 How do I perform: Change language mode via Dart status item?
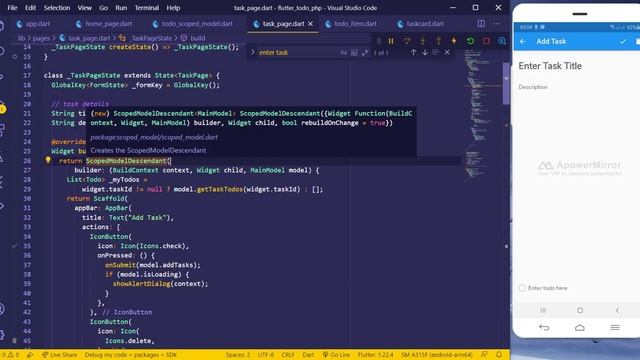[x=308, y=355]
